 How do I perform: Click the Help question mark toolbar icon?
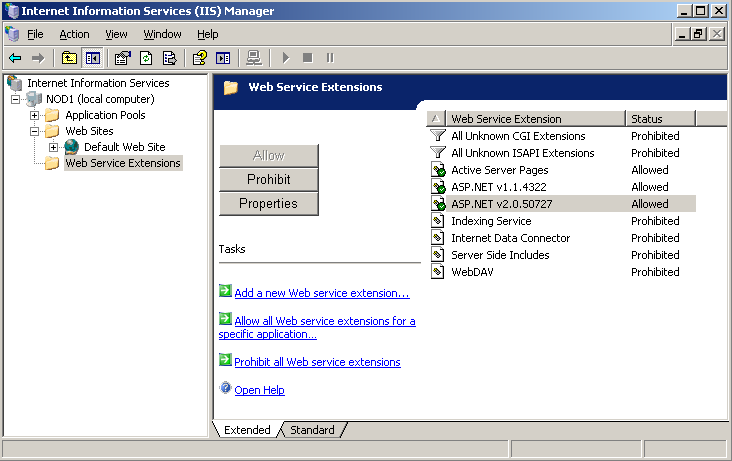(200, 58)
